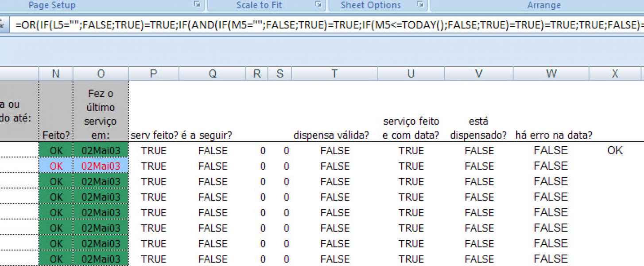The height and width of the screenshot is (266, 644).
Task: Click the Arrange group label in ribbon
Action: coord(543,5)
